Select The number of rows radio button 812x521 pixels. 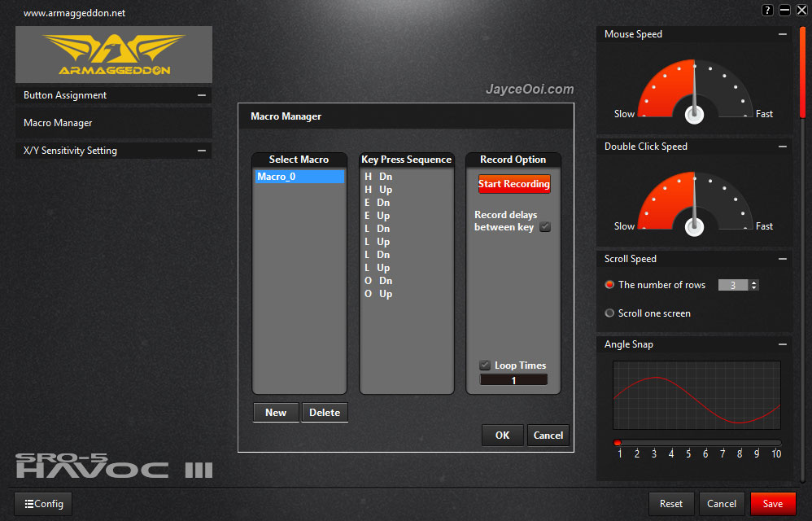[x=609, y=284]
